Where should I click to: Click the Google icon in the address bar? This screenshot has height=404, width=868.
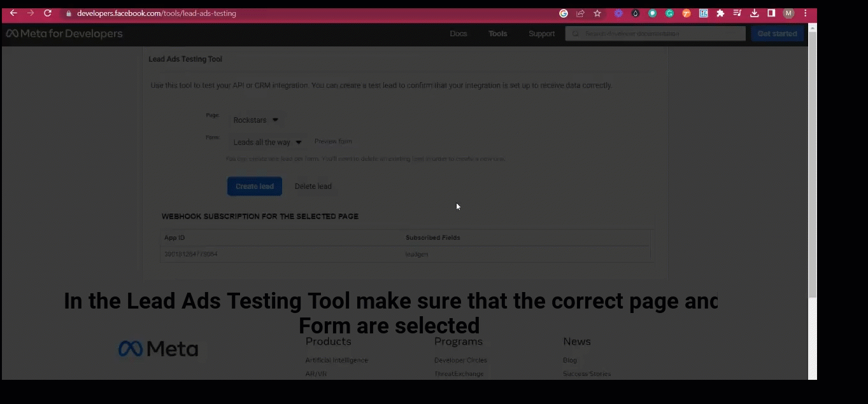[x=564, y=13]
